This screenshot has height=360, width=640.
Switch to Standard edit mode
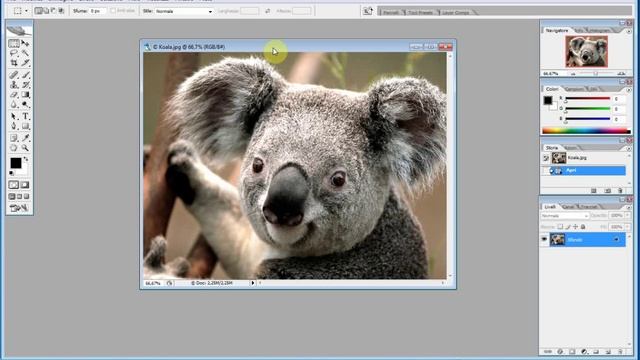pyautogui.click(x=14, y=185)
